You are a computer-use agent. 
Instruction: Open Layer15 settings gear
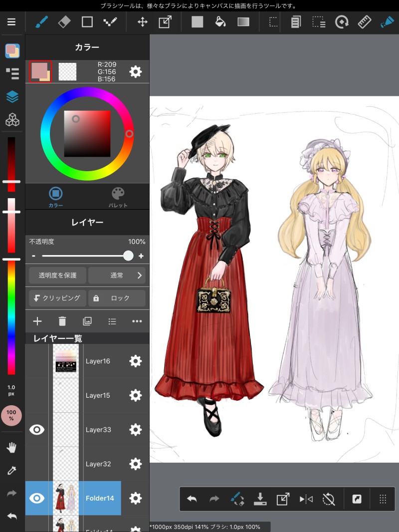(x=136, y=395)
